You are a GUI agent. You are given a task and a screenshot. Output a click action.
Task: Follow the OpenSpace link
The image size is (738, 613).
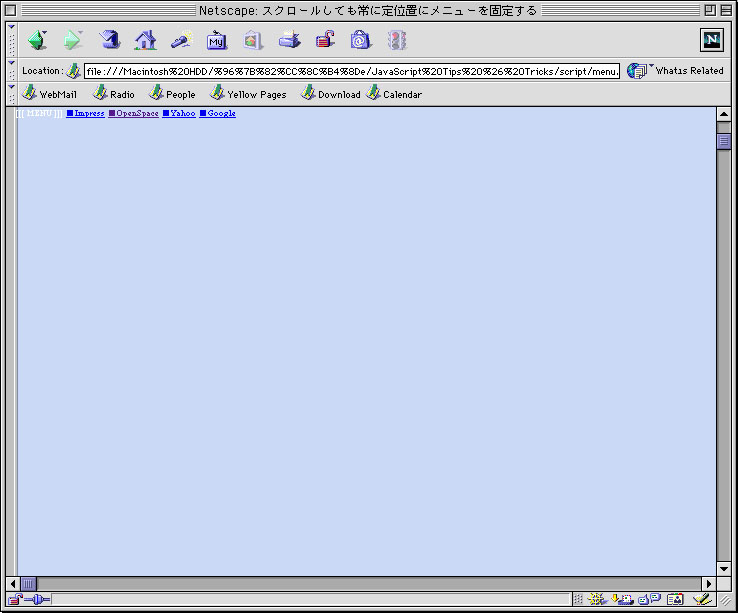coord(133,113)
